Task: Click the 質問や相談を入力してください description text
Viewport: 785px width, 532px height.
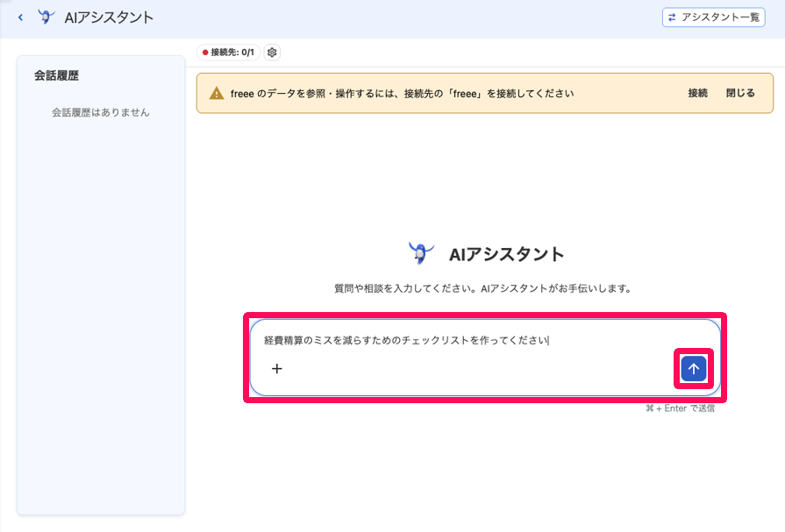Action: (x=482, y=288)
